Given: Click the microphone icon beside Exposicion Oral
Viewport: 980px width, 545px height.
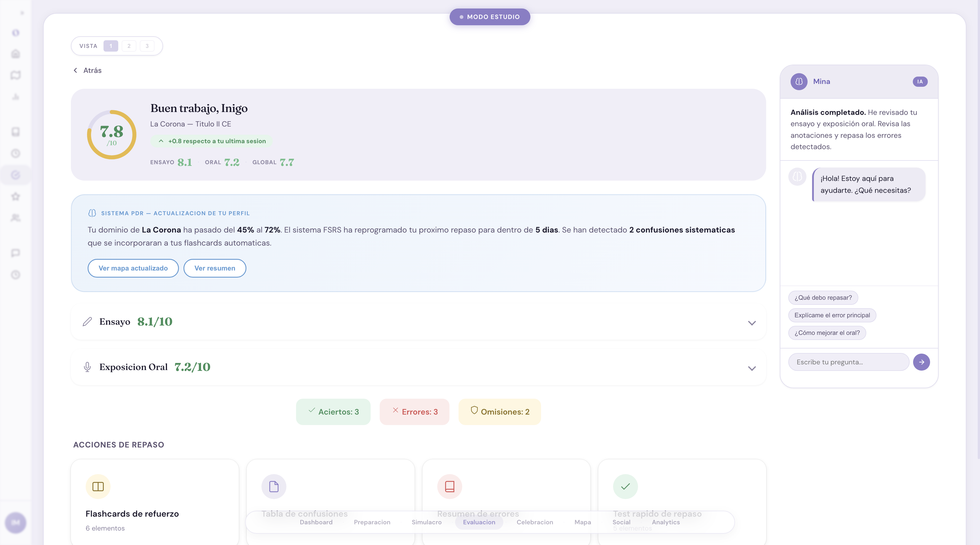Looking at the screenshot, I should tap(87, 367).
